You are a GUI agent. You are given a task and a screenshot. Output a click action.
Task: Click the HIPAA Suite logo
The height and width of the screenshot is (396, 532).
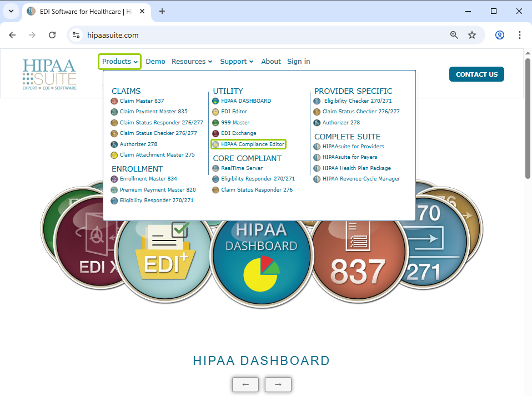(x=49, y=74)
